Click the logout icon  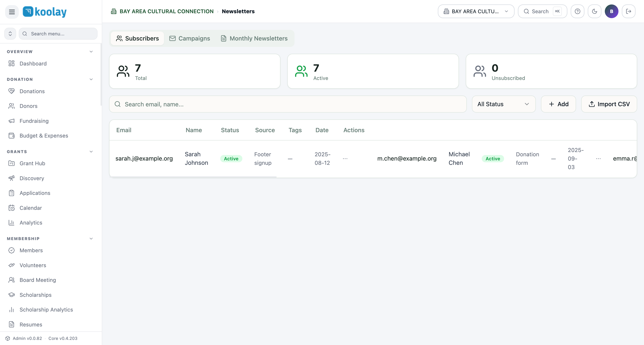tap(628, 11)
